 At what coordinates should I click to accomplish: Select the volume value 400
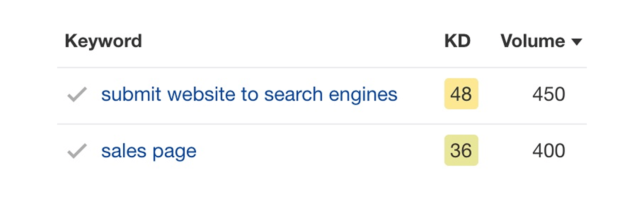549,151
